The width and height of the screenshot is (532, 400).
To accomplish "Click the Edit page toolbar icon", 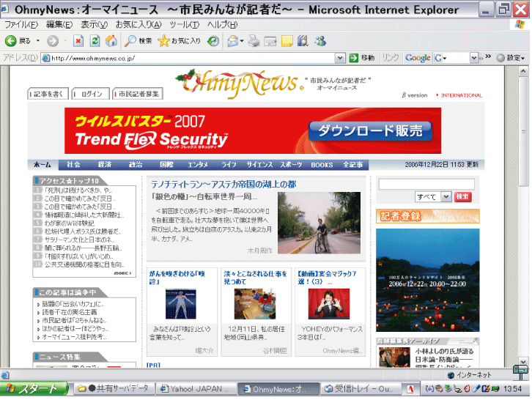I will click(x=270, y=41).
